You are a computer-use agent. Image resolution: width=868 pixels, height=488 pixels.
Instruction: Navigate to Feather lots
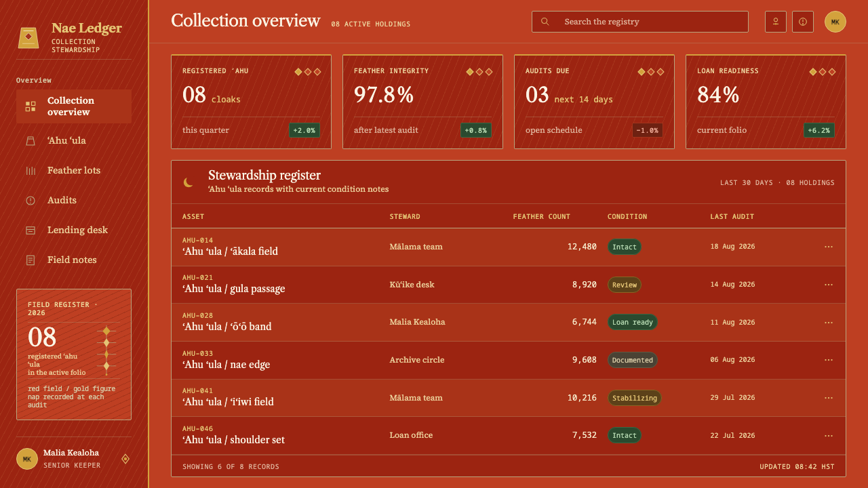click(74, 171)
